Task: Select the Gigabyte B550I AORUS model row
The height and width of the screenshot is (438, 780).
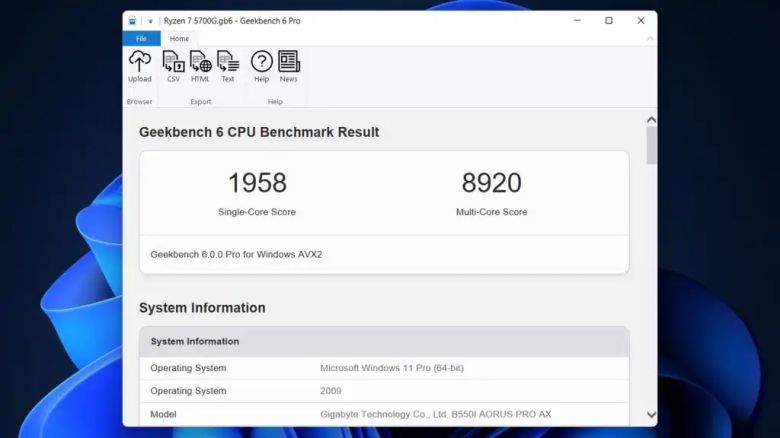Action: (x=384, y=414)
